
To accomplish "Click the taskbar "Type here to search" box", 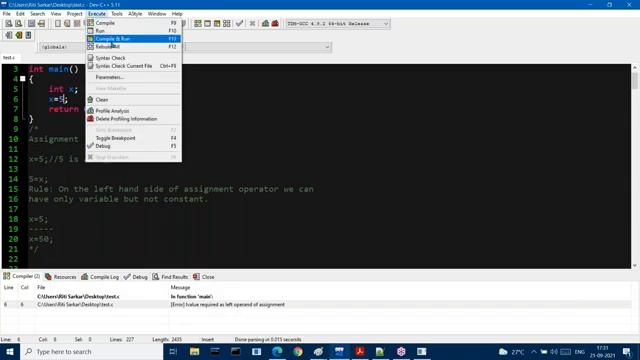I will point(92,351).
